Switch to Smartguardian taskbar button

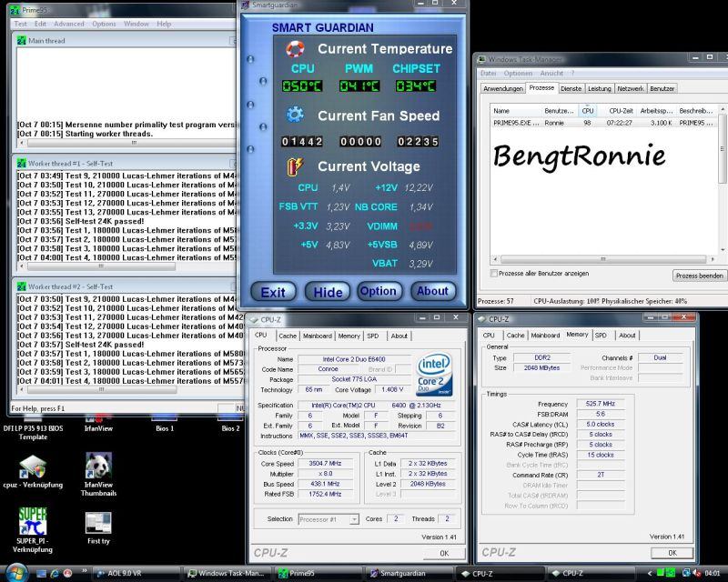click(x=409, y=574)
